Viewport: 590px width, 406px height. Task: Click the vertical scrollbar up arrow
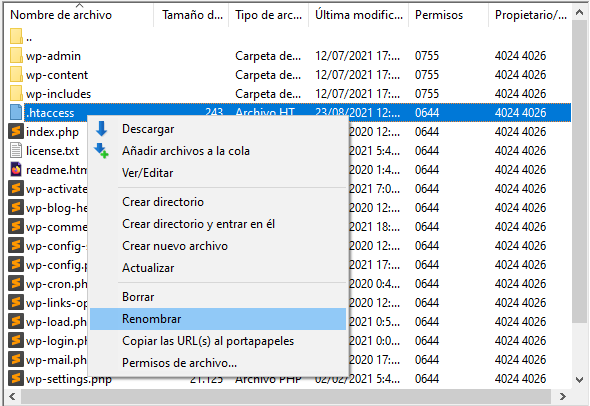pos(579,13)
